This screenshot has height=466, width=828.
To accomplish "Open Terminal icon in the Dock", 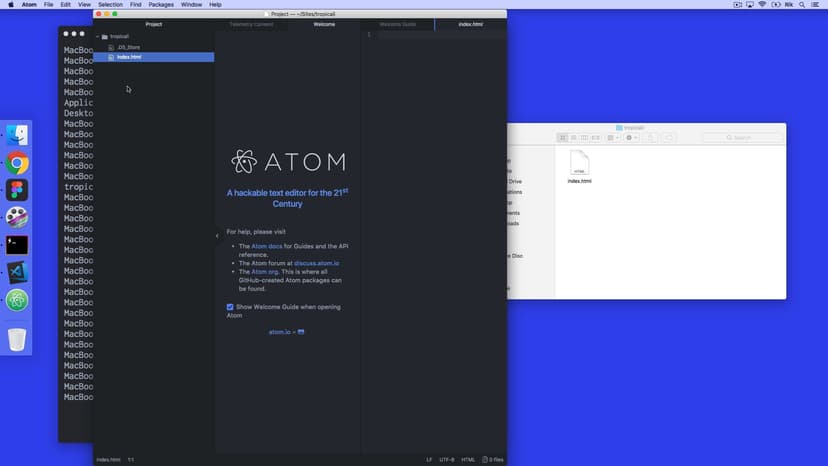I will point(17,245).
